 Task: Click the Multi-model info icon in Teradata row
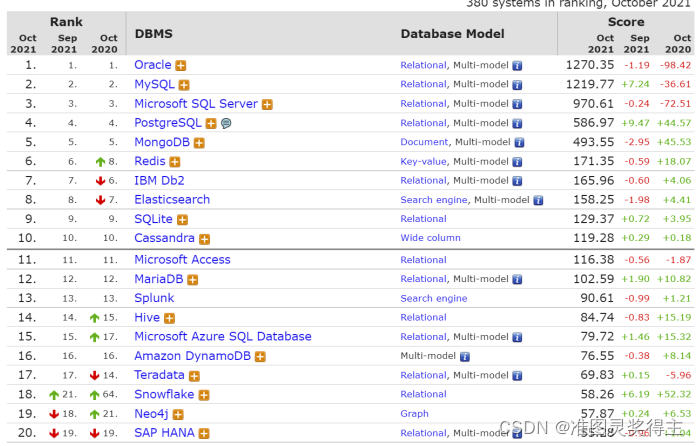pos(517,376)
